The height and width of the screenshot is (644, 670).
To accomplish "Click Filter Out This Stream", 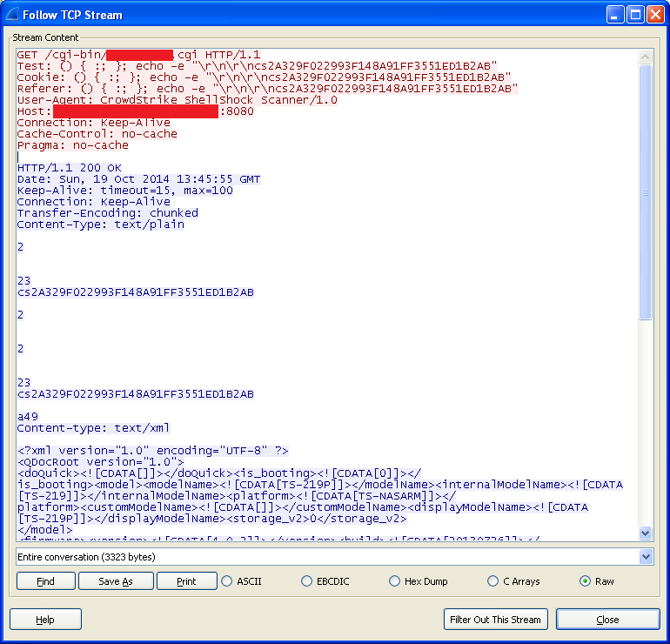I will 496,620.
